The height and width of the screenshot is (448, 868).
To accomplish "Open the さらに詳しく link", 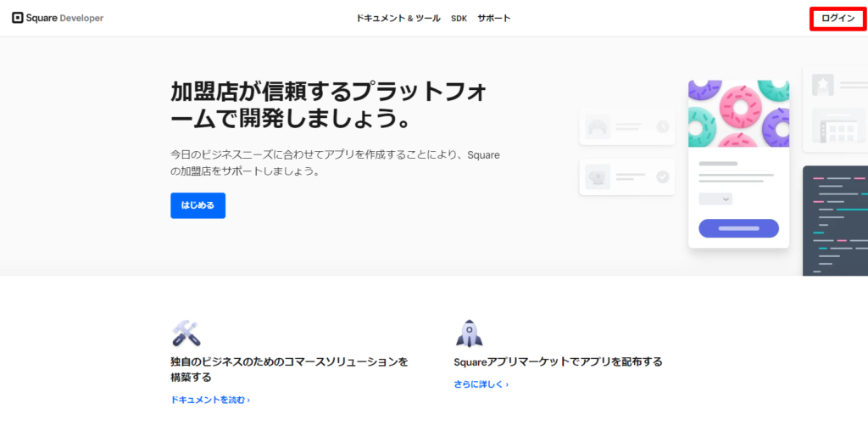I will click(x=481, y=384).
